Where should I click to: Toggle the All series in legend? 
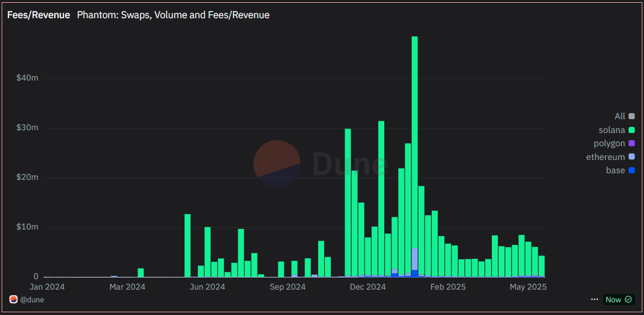[624, 116]
